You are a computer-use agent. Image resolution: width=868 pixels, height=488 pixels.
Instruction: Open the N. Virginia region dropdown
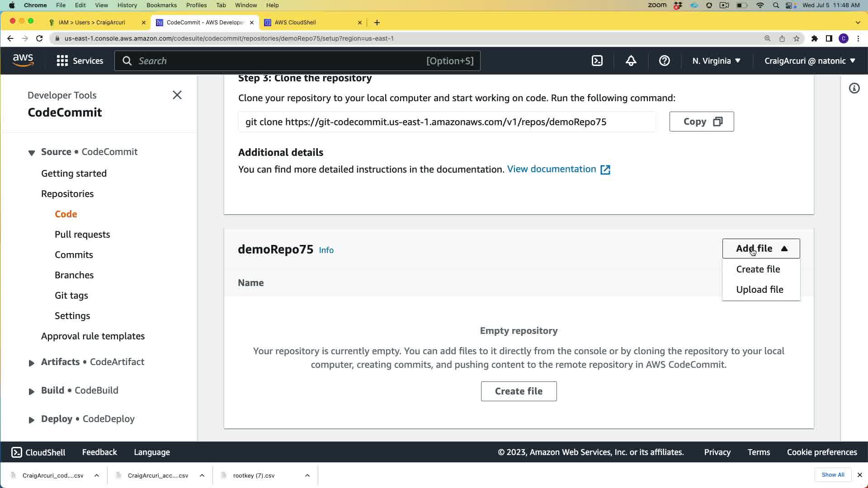click(716, 61)
